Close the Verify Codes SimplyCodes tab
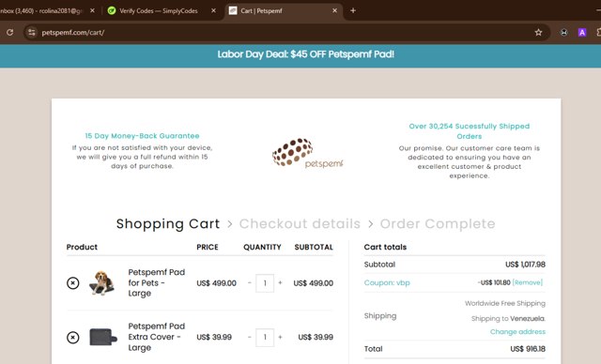Screen dimensions: 601x364 pos(213,10)
